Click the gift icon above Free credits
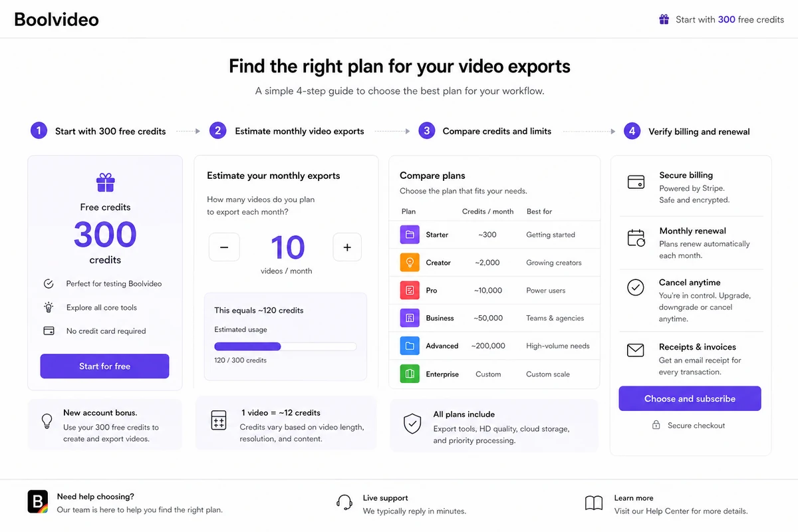Viewport: 798px width, 532px height. tap(105, 182)
